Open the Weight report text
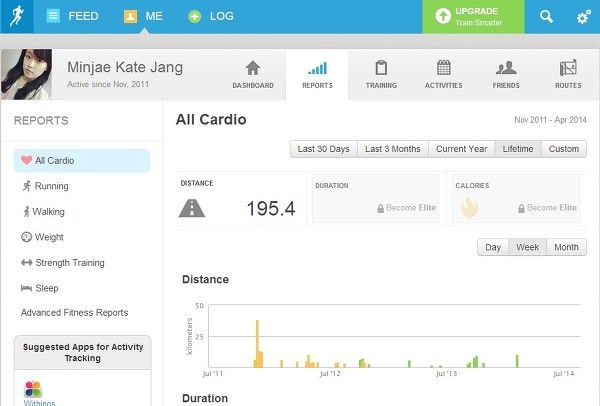The image size is (600, 406). [x=49, y=237]
